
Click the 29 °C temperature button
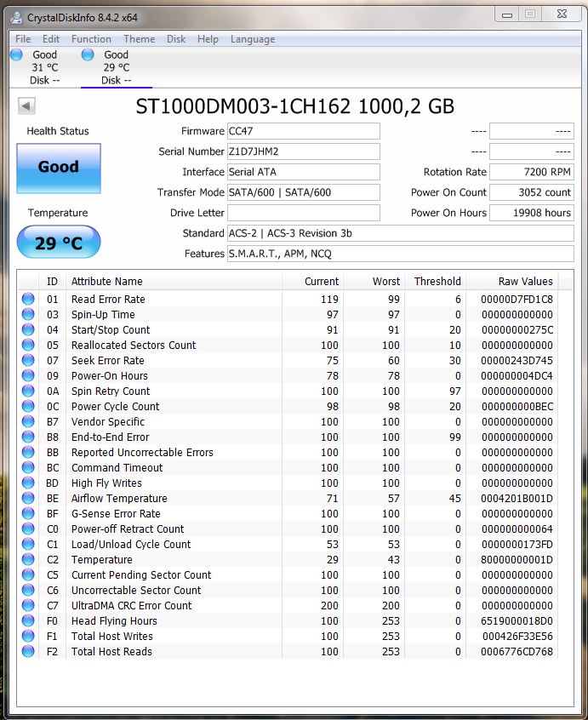pyautogui.click(x=59, y=242)
